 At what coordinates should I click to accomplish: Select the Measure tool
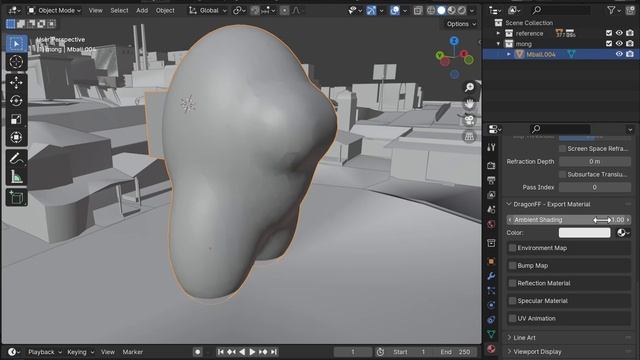click(x=16, y=177)
